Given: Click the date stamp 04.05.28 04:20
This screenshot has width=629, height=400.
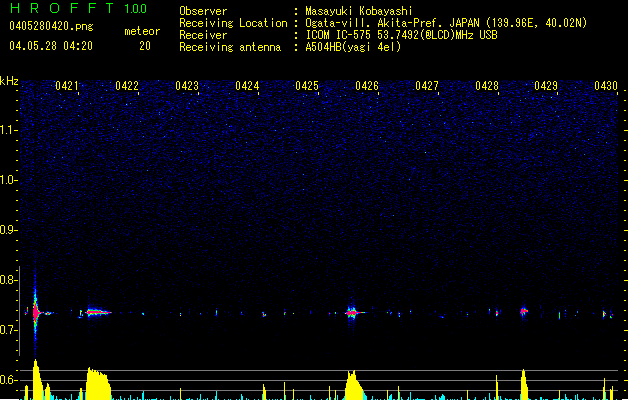Looking at the screenshot, I should pos(50,46).
